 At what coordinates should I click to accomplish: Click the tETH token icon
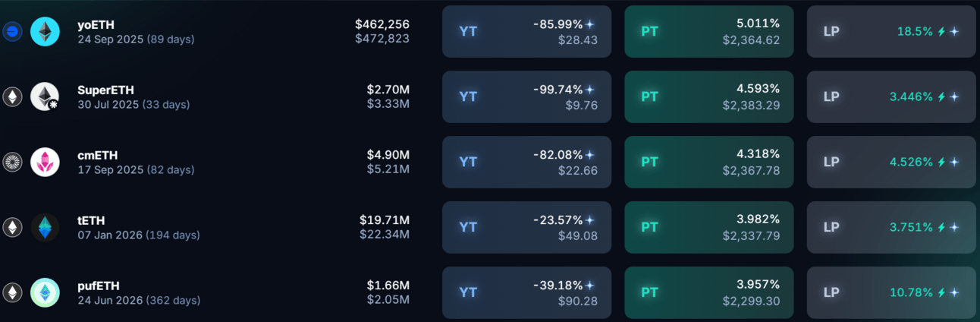(x=45, y=227)
